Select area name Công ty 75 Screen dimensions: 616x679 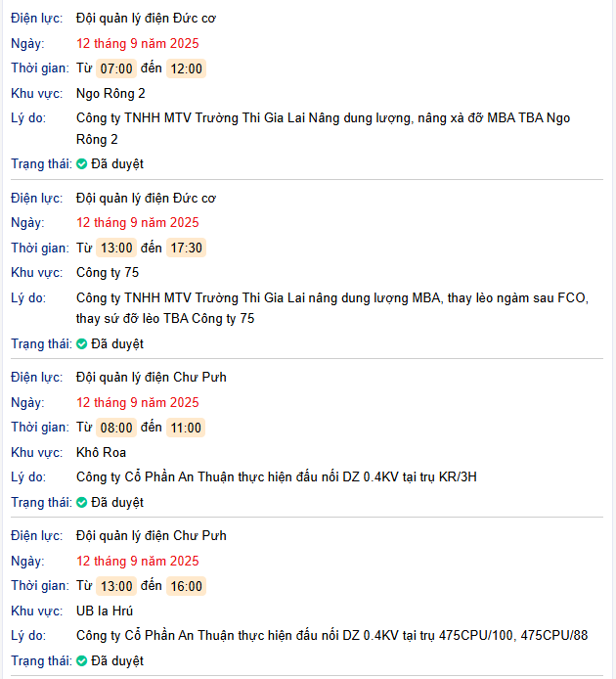(108, 272)
